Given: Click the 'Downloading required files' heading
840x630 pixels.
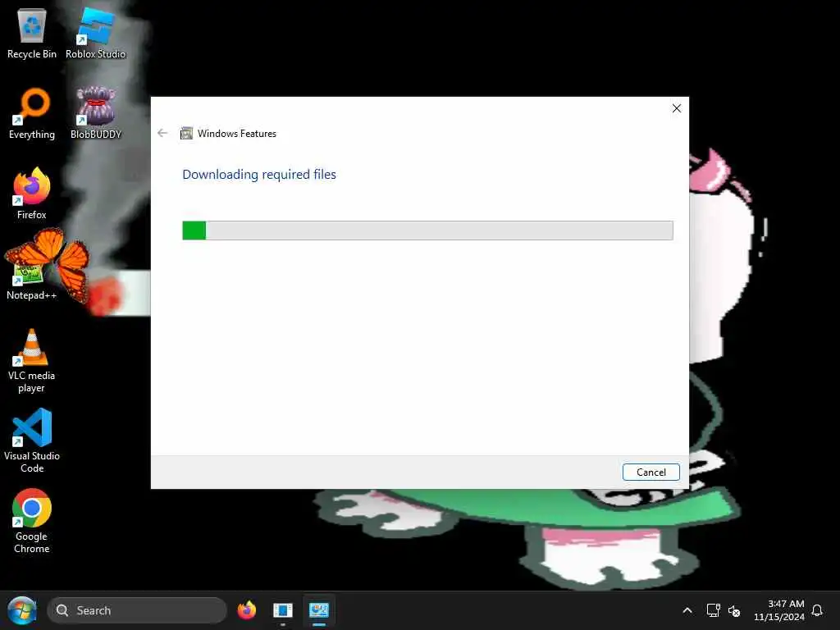Looking at the screenshot, I should coord(259,175).
